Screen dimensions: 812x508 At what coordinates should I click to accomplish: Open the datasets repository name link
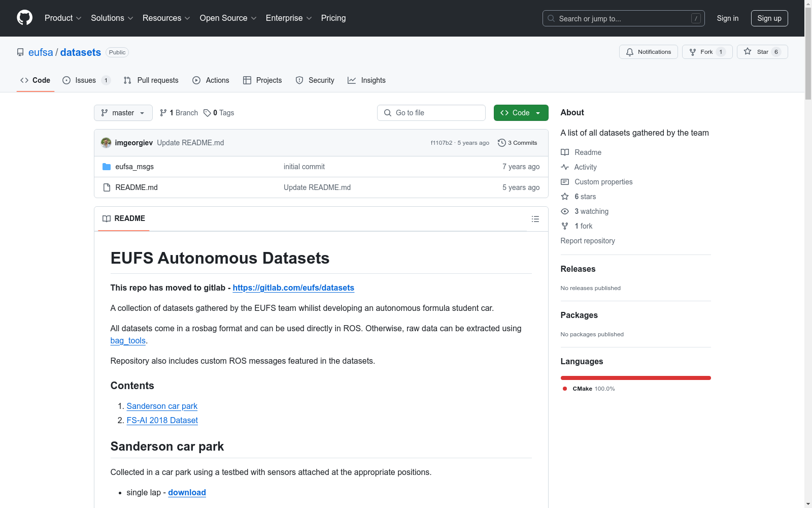click(x=81, y=52)
